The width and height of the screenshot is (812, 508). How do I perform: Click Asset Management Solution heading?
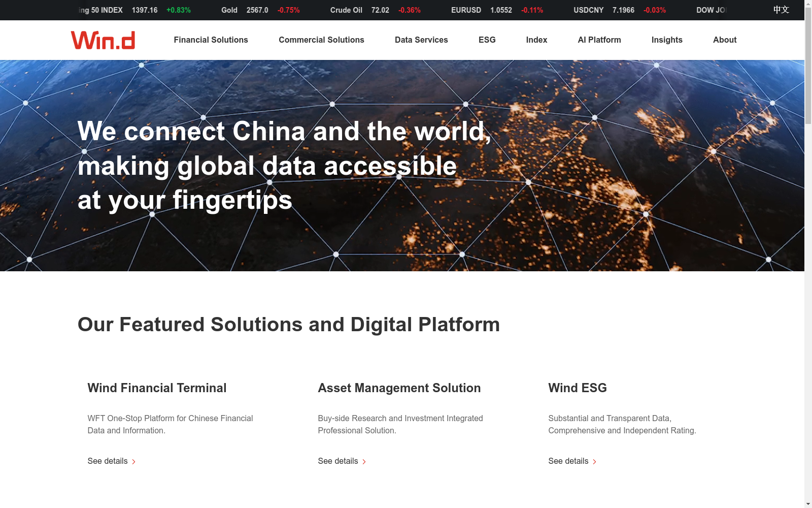[399, 388]
